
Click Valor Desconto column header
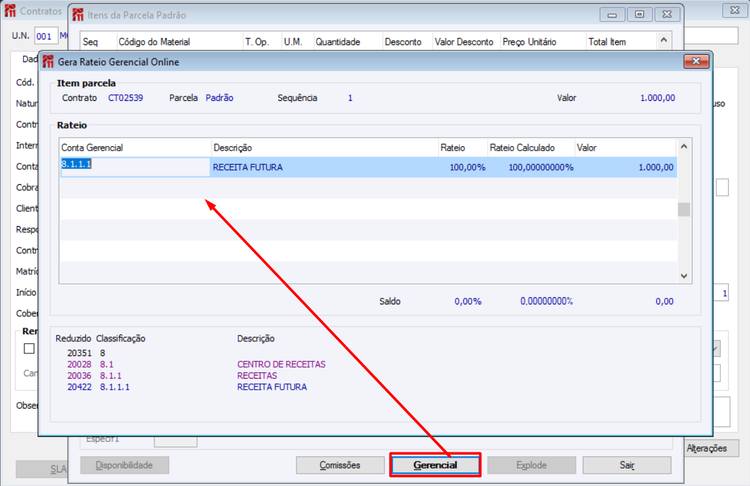click(x=466, y=42)
